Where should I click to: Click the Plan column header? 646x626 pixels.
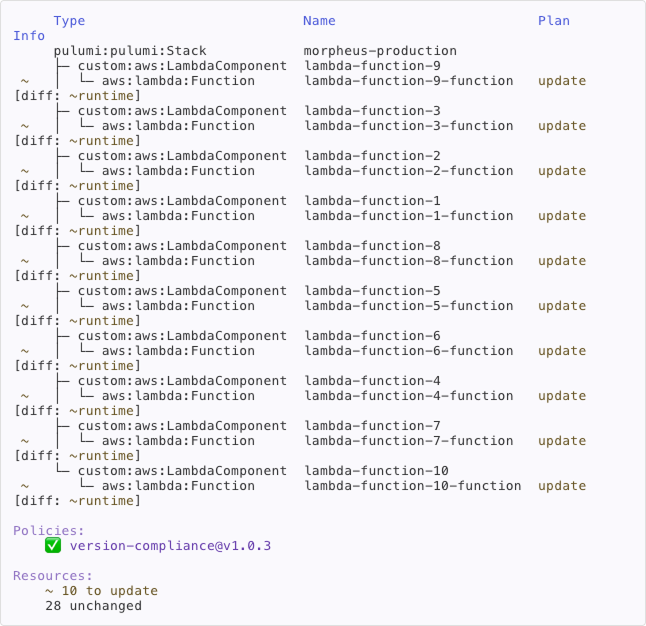pos(554,21)
